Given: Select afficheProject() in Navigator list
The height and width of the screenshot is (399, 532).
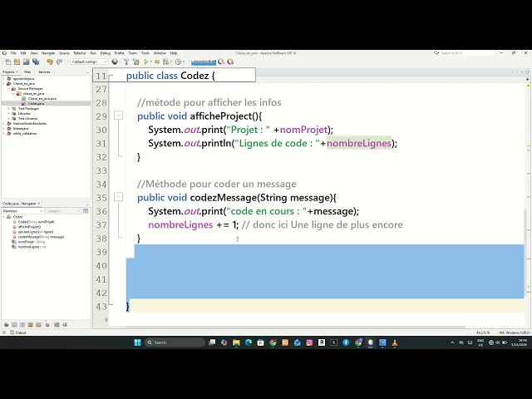Looking at the screenshot, I should tap(29, 227).
